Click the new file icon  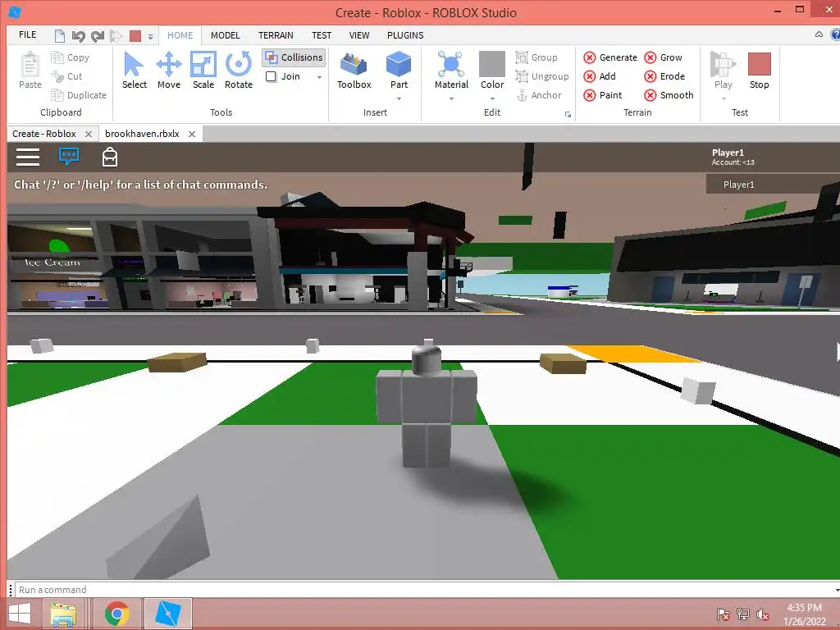tap(60, 36)
